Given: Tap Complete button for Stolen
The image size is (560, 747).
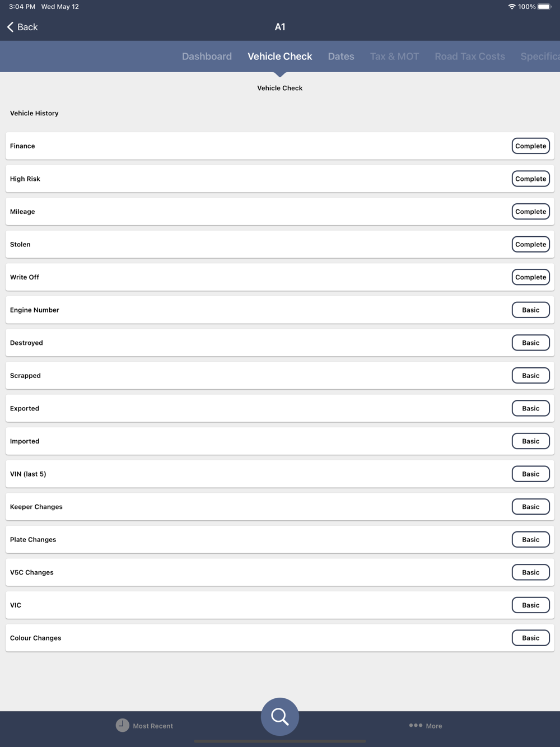Looking at the screenshot, I should click(531, 245).
